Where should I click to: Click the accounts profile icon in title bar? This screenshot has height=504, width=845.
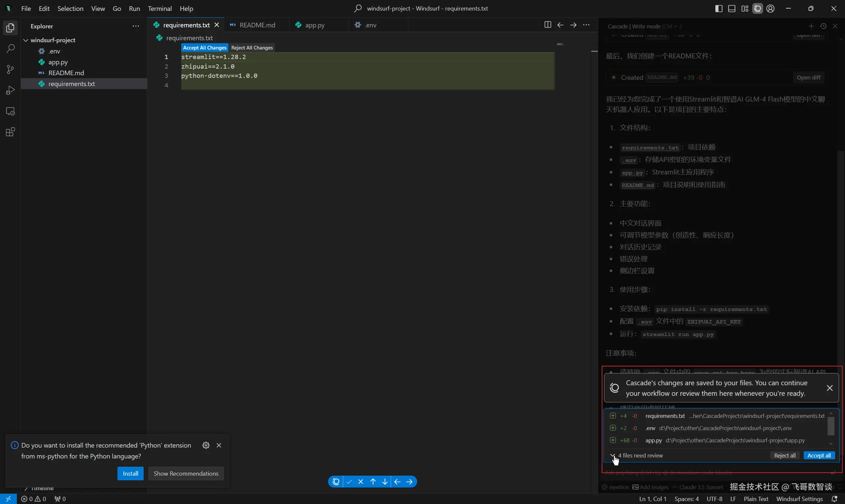click(x=771, y=9)
